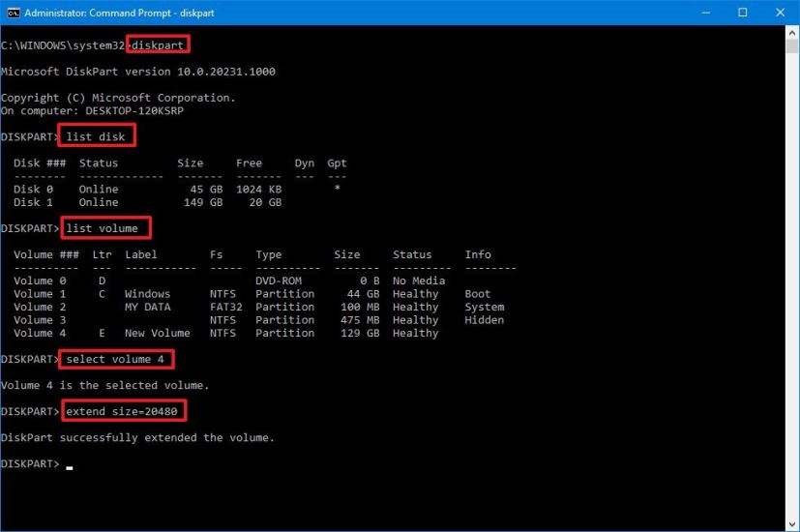Click the '100 MB' volume size
The width and height of the screenshot is (800, 532).
(x=360, y=307)
